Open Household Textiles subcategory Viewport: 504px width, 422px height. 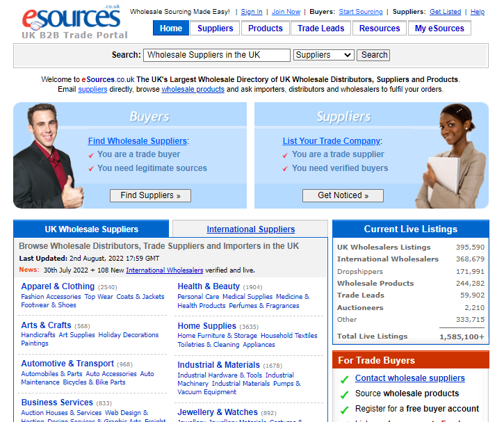point(289,336)
